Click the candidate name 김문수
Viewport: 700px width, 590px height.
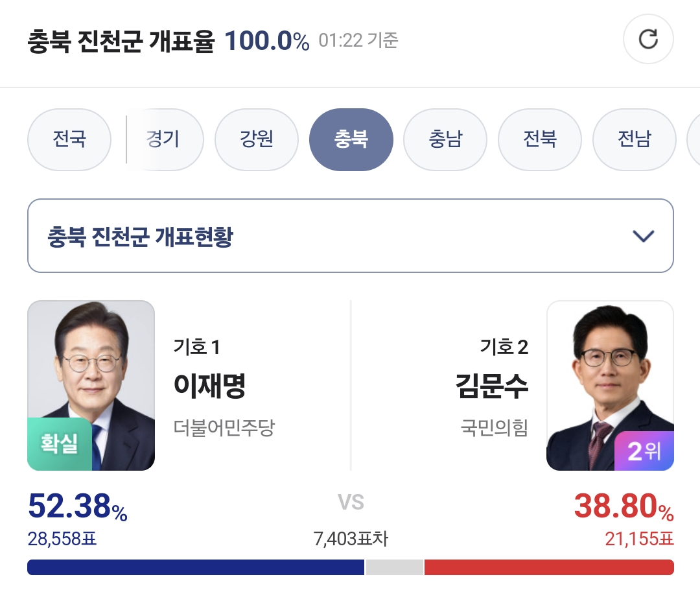[x=492, y=386]
